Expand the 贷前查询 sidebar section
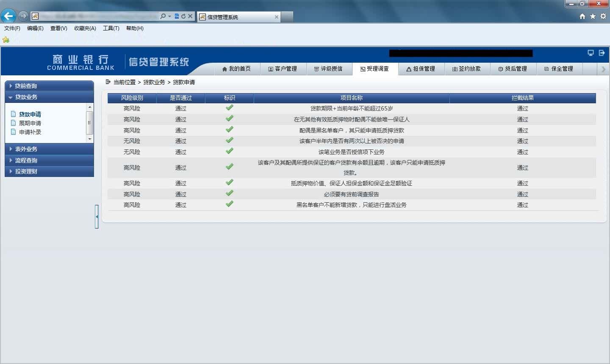The width and height of the screenshot is (610, 364). click(49, 86)
